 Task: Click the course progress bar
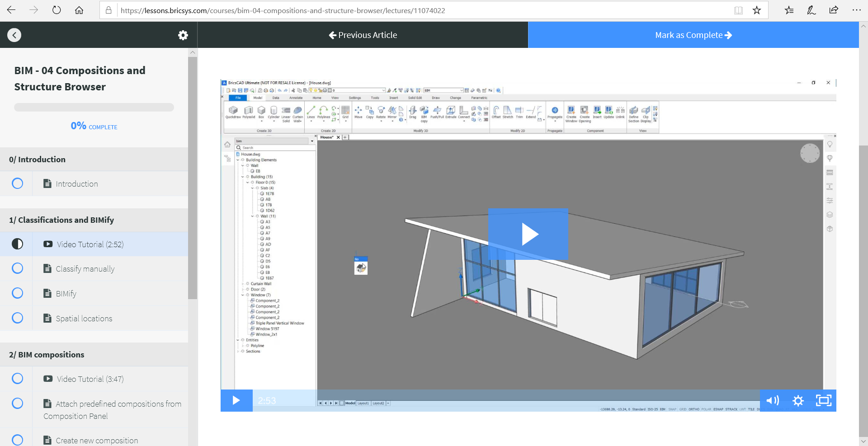(x=94, y=107)
